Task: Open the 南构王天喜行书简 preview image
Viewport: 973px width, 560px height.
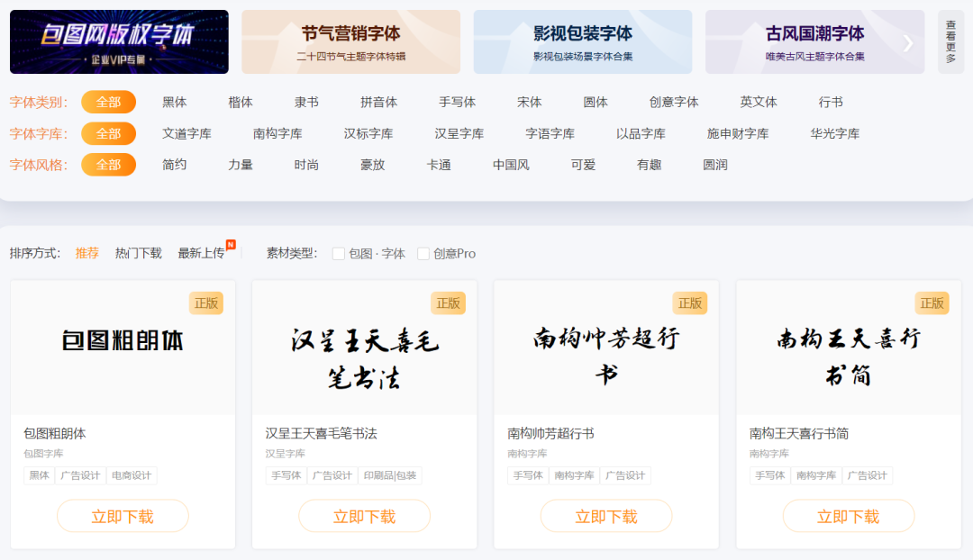Action: (849, 348)
